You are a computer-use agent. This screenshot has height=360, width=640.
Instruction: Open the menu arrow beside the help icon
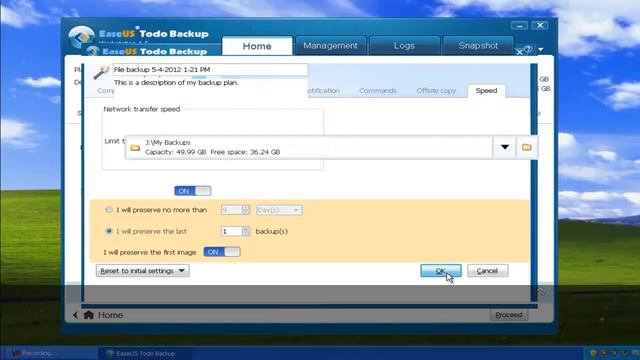point(541,50)
